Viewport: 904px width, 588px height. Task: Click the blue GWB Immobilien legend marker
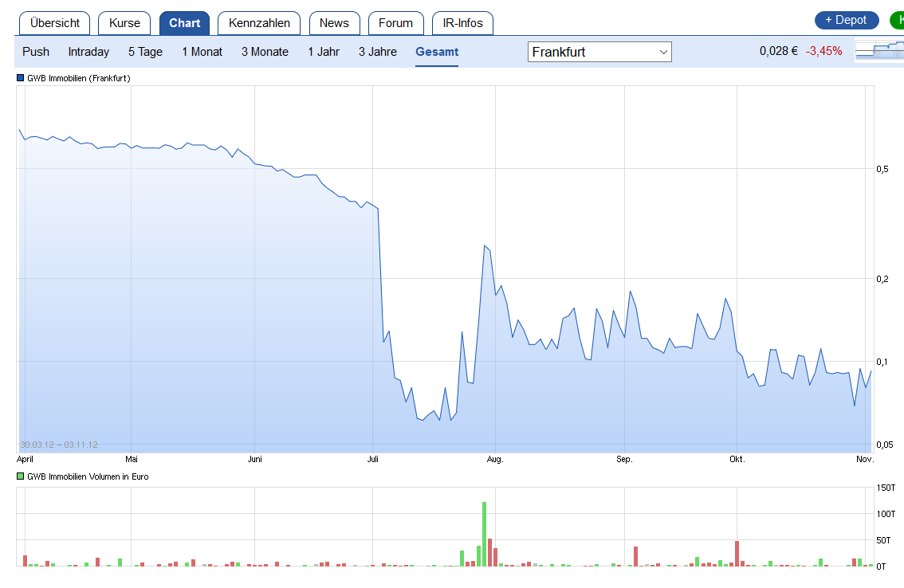[19, 77]
